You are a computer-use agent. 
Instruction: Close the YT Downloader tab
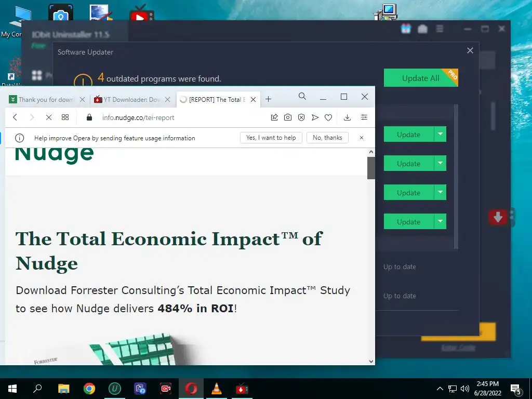(167, 99)
